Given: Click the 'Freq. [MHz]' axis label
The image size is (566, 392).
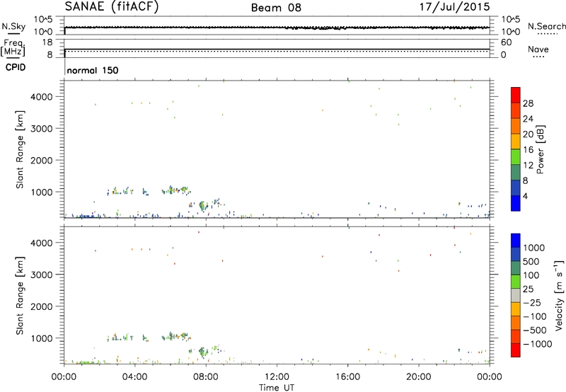Looking at the screenshot, I should (13, 47).
